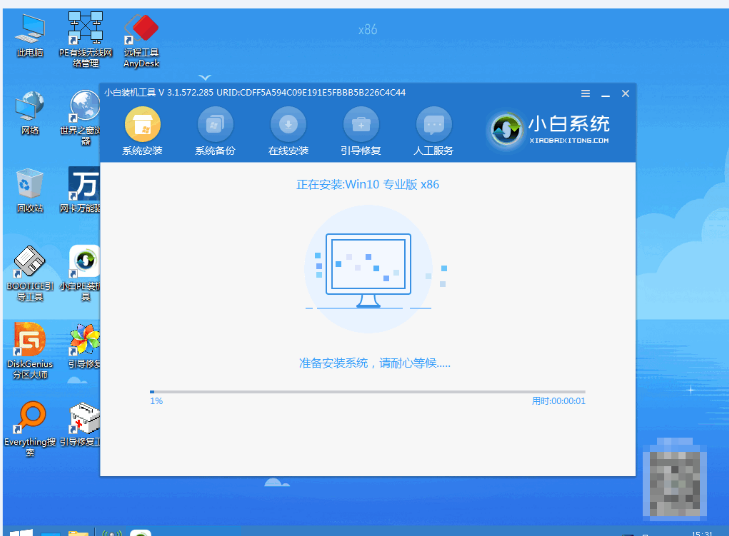Open PE有线无线网络管理 desktop icon
Image resolution: width=729 pixels, height=536 pixels.
click(x=86, y=40)
